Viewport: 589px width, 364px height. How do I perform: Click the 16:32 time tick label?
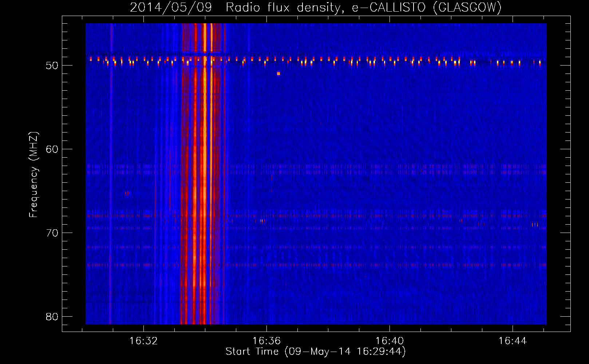click(143, 341)
